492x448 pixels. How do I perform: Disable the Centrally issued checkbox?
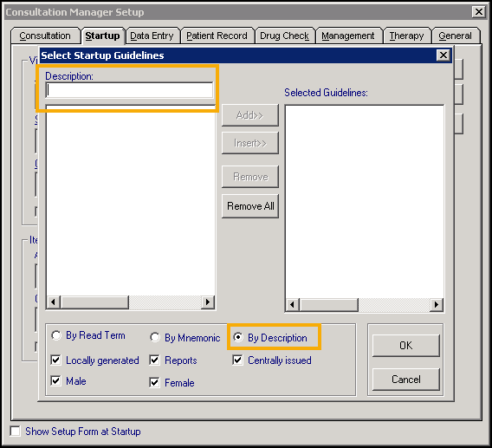tap(237, 360)
